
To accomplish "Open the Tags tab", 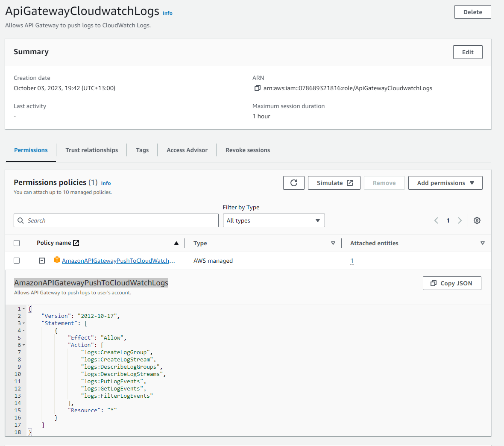I will 142,150.
